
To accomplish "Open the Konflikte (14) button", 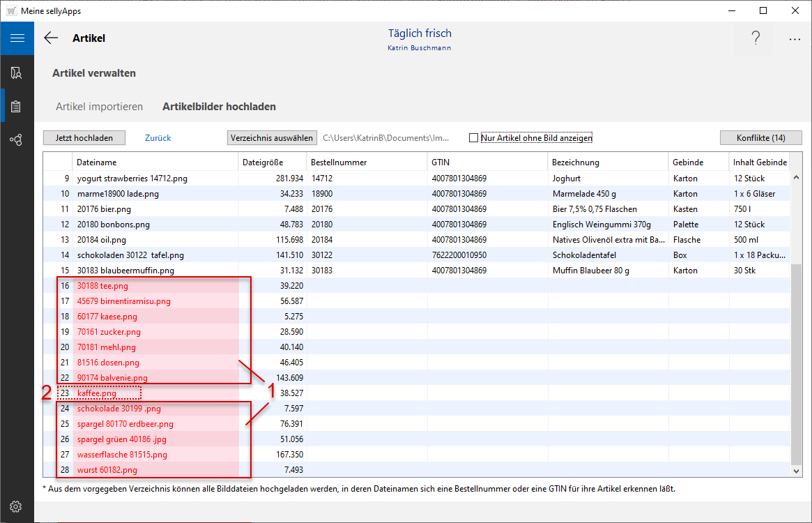I will click(760, 138).
